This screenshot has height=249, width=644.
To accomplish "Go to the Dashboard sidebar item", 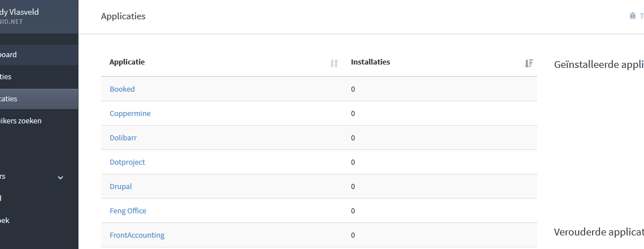I will 39,55.
